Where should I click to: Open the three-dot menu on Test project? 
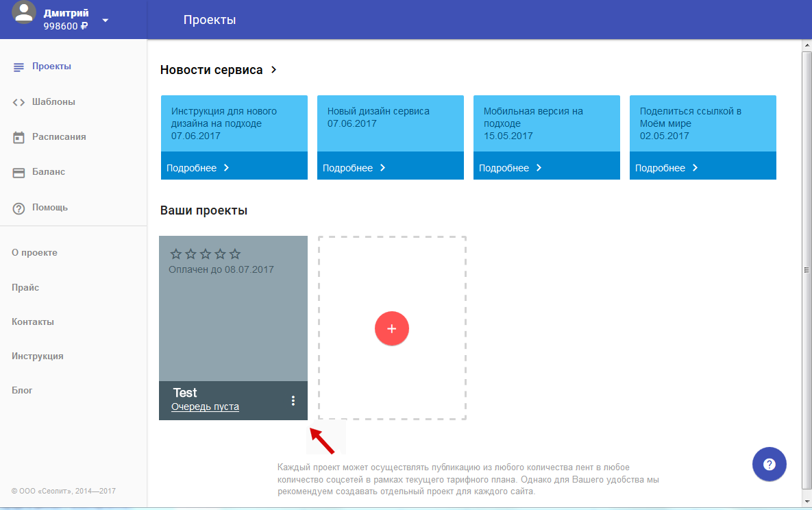pyautogui.click(x=293, y=401)
